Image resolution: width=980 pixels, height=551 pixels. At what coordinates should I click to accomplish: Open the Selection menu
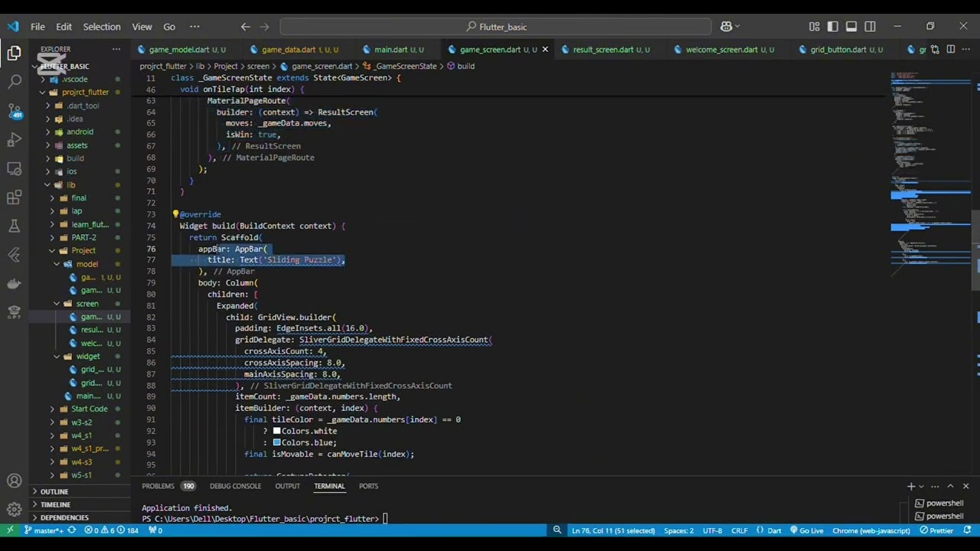click(x=102, y=27)
